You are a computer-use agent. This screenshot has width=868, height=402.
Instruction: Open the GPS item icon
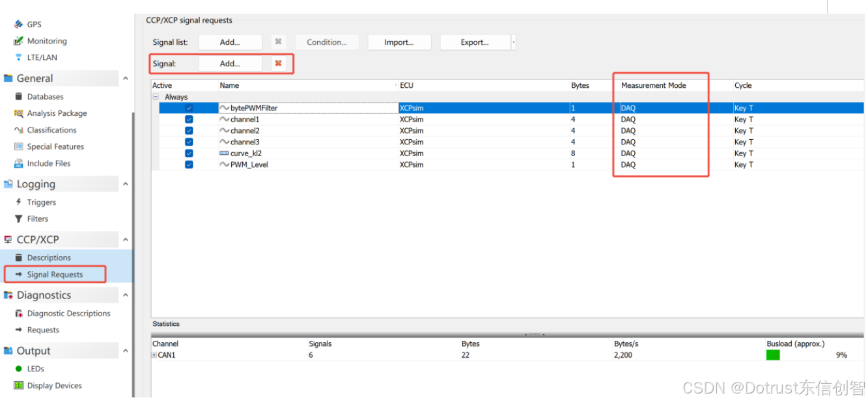coord(18,24)
